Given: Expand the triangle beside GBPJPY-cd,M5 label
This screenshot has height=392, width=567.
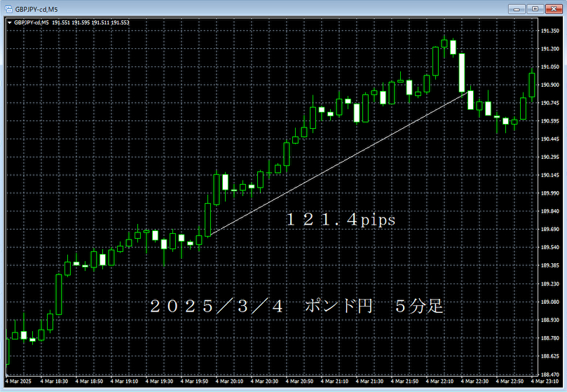Looking at the screenshot, I should (9, 23).
